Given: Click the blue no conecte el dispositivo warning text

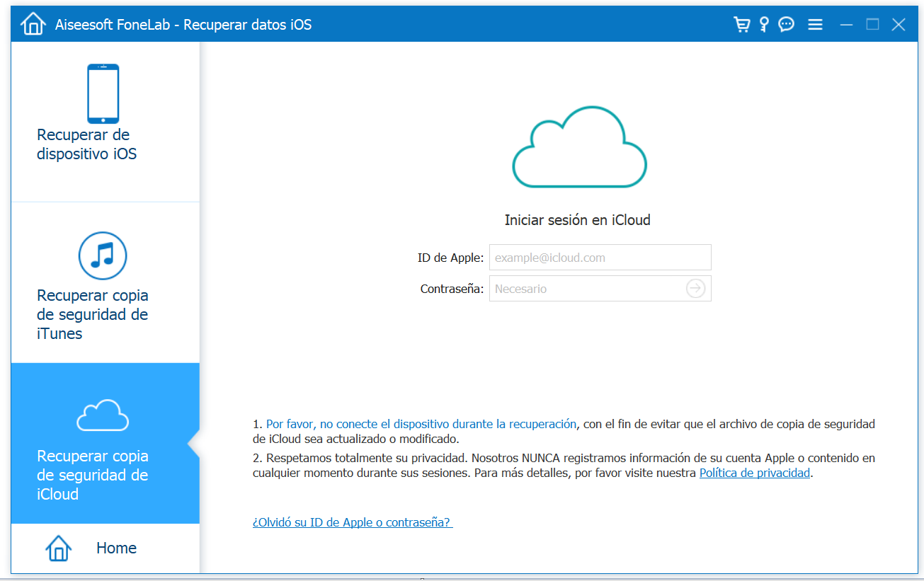Looking at the screenshot, I should point(421,424).
